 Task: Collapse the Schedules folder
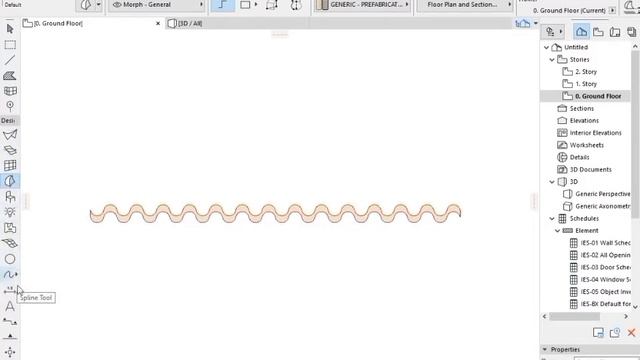click(552, 218)
